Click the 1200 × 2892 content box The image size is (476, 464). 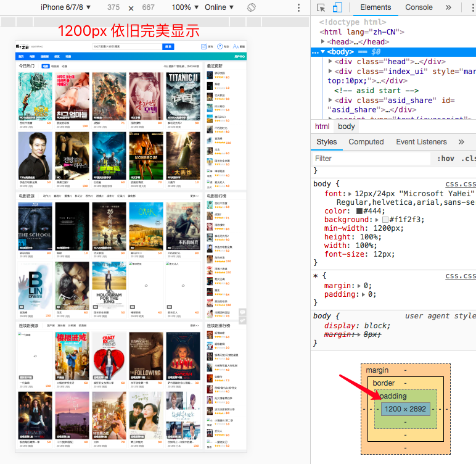click(405, 409)
